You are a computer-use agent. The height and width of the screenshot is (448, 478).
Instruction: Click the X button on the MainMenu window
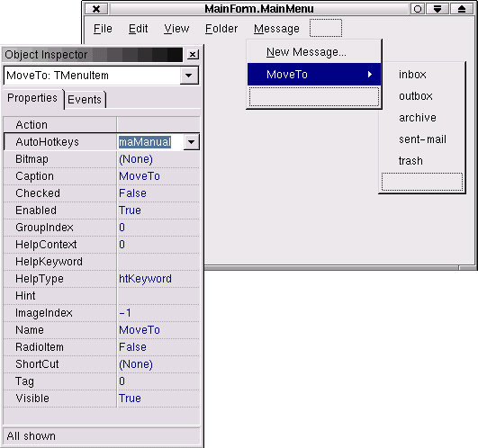pos(96,9)
